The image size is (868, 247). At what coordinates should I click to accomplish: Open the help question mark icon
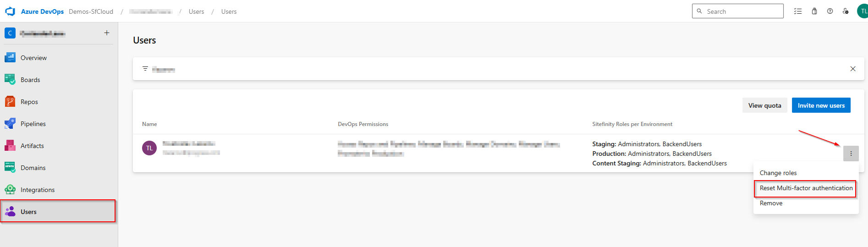[x=830, y=11]
